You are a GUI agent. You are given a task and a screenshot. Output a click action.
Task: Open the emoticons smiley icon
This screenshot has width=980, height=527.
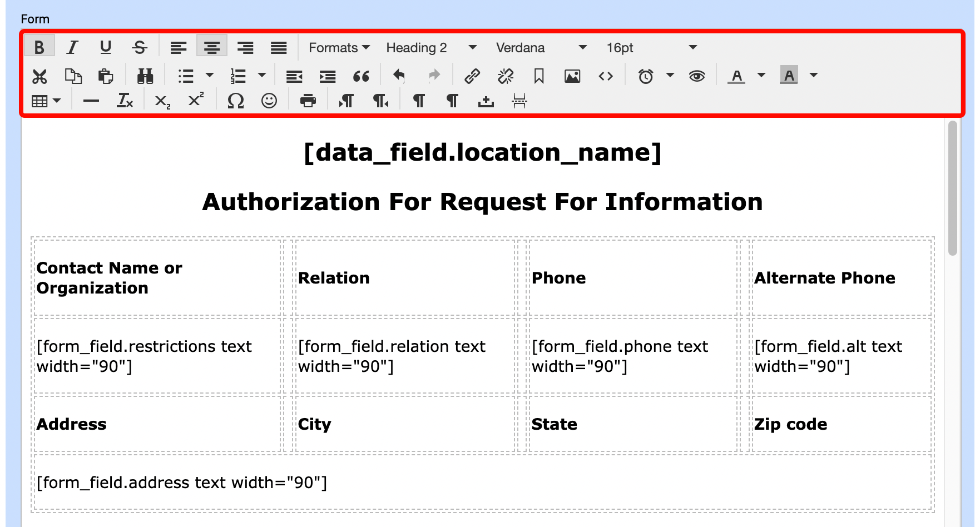269,101
